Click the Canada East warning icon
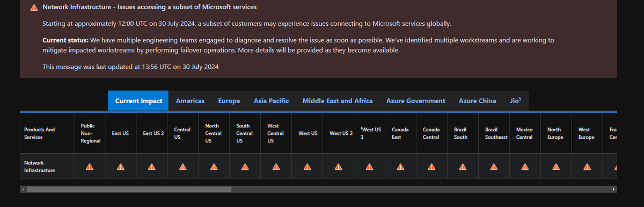 click(400, 167)
